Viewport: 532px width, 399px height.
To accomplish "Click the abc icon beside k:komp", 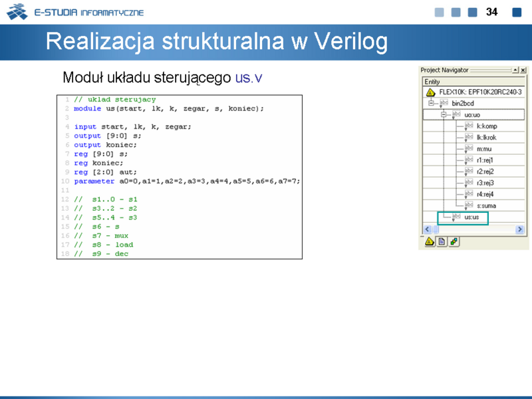I will (x=469, y=126).
